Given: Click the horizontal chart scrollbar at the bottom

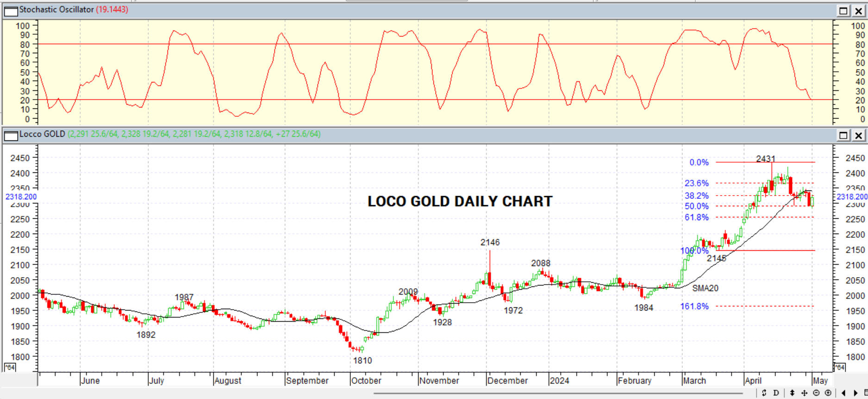Looking at the screenshot, I should click(558, 393).
